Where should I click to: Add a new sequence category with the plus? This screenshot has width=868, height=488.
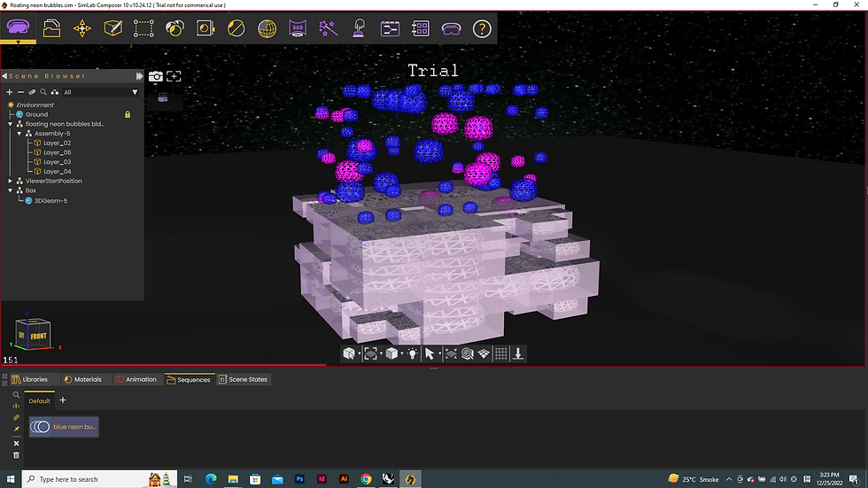[x=63, y=400]
